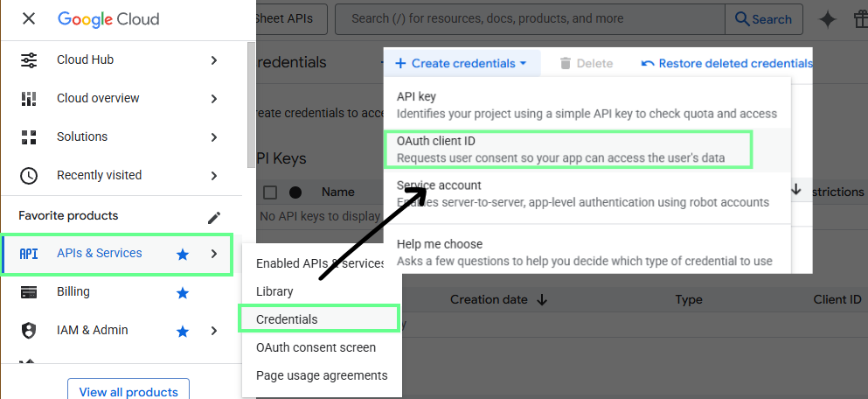Click the black status dot column header
Screen dimensions: 868x399
[295, 192]
